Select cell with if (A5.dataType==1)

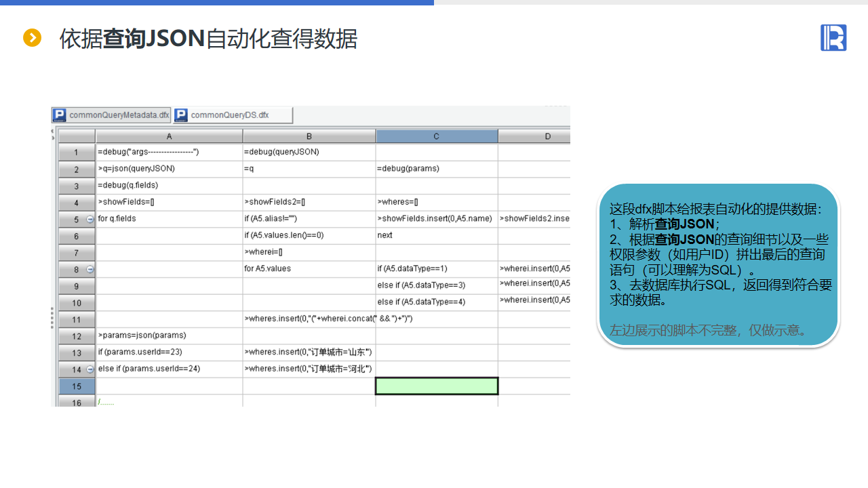coord(437,269)
